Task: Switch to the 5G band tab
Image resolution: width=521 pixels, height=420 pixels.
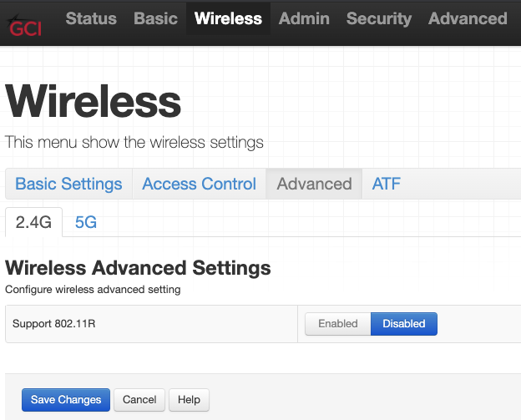Action: click(x=86, y=222)
